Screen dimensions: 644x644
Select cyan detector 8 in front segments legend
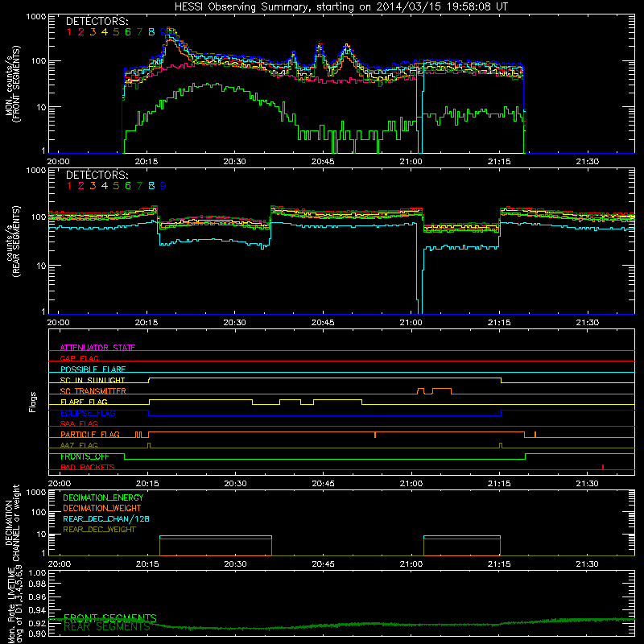151,32
